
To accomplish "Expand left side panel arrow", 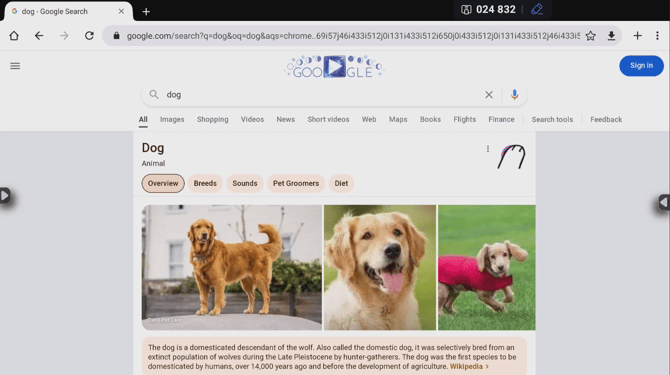I will click(5, 196).
